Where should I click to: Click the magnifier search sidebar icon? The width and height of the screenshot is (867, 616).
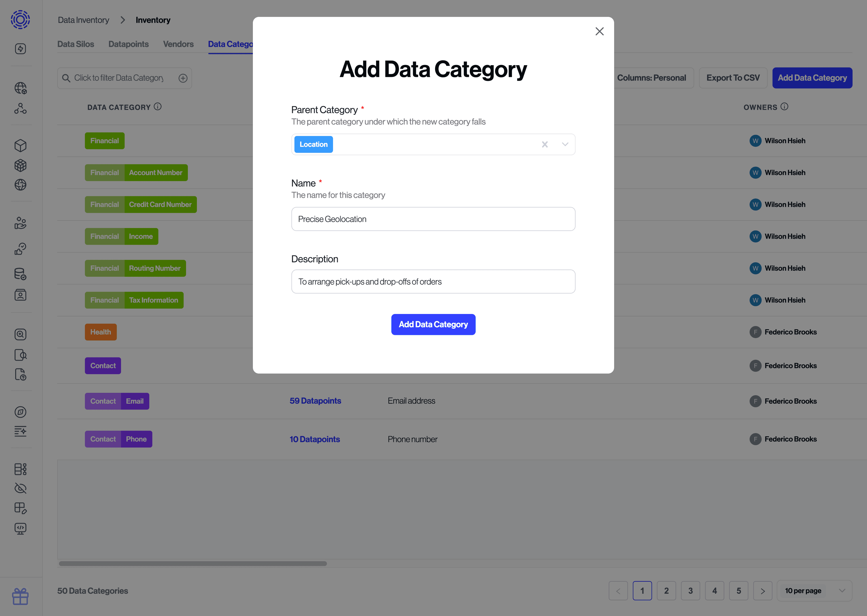tap(21, 334)
